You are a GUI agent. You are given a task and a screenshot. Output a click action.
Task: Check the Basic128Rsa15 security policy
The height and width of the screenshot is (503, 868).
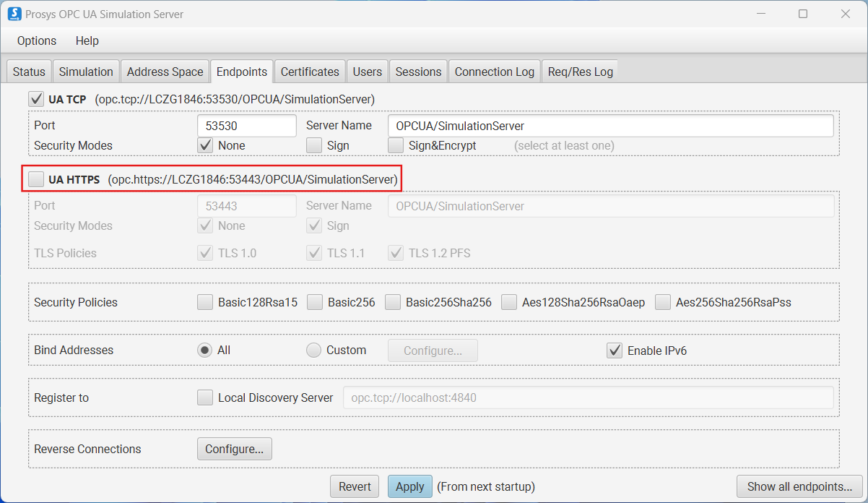point(205,302)
